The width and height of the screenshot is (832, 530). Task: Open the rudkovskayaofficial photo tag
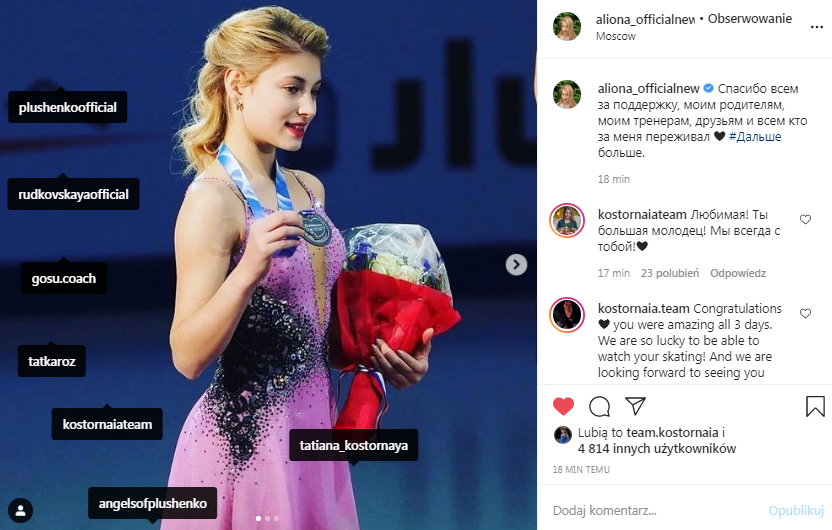click(73, 194)
